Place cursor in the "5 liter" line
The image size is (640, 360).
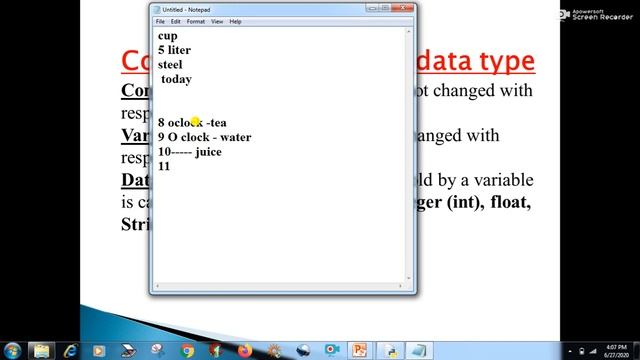tap(174, 50)
